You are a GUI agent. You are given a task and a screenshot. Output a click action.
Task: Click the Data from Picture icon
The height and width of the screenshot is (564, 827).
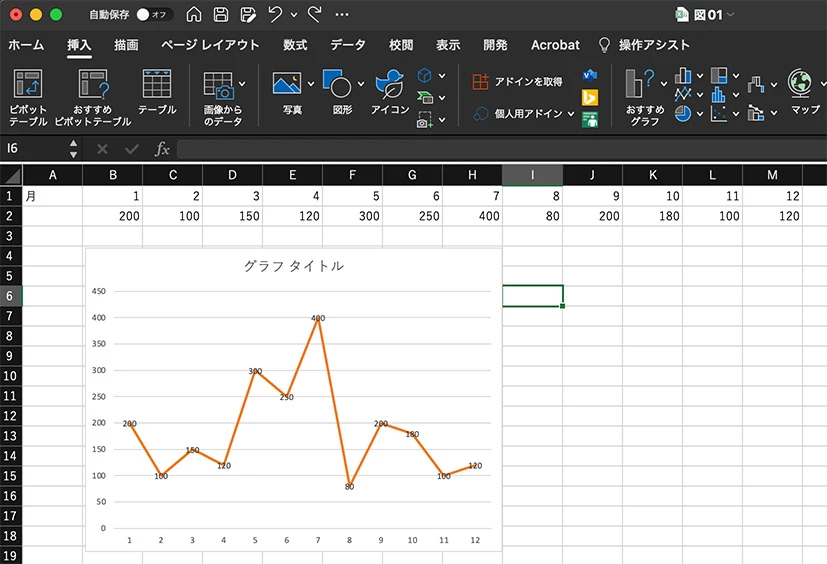coord(219,85)
